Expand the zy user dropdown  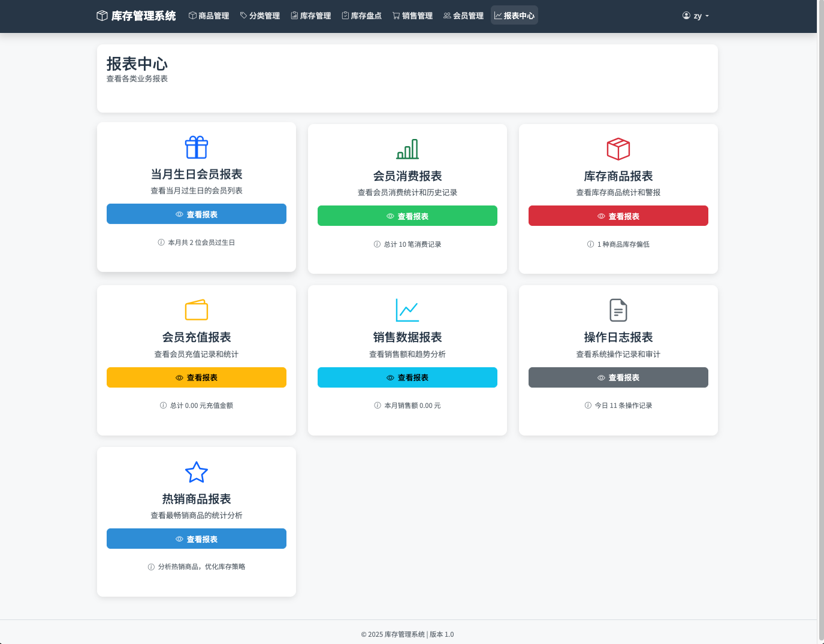pos(696,16)
